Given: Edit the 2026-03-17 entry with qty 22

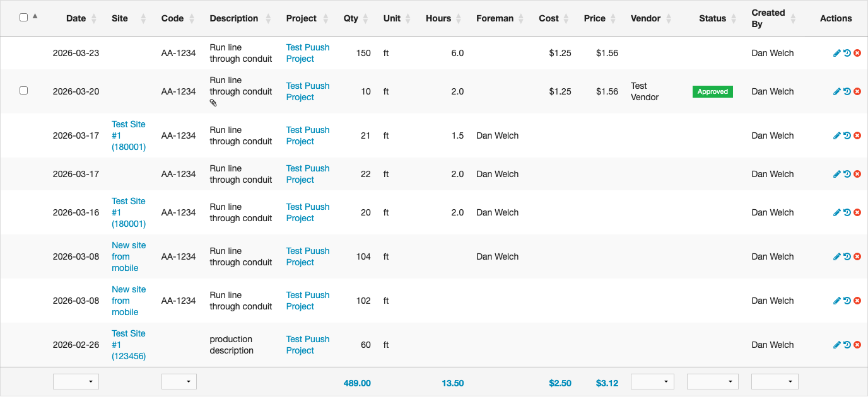Looking at the screenshot, I should (836, 174).
